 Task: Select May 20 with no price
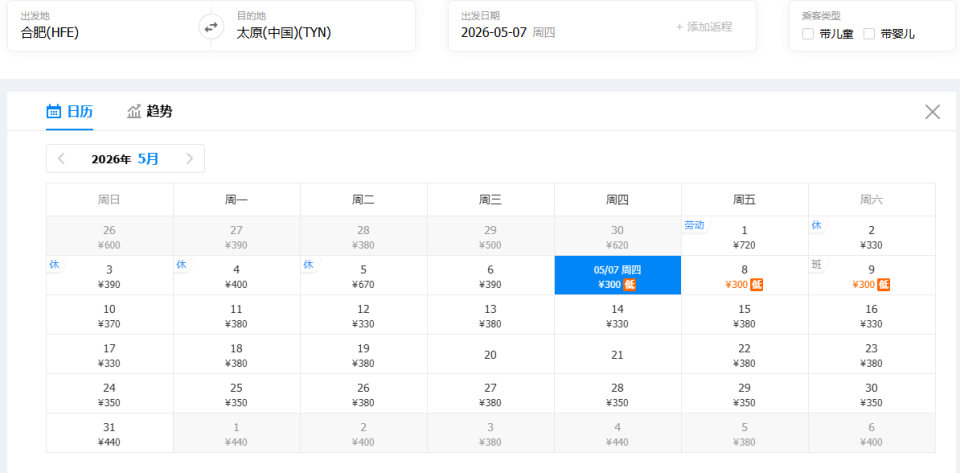490,354
